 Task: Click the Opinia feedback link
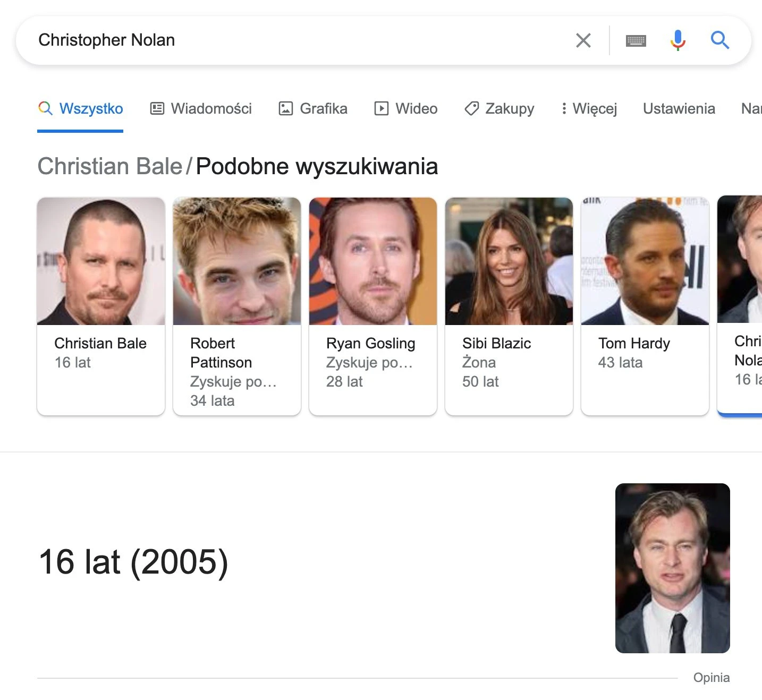click(x=711, y=678)
